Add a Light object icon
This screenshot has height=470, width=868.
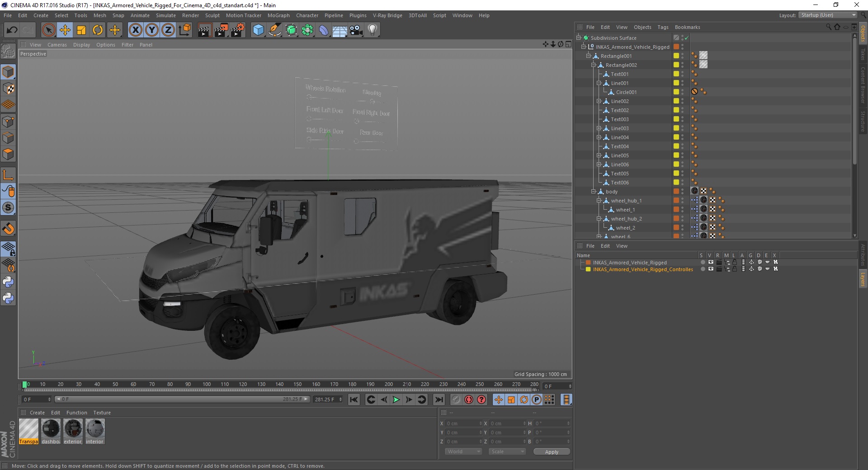[373, 30]
